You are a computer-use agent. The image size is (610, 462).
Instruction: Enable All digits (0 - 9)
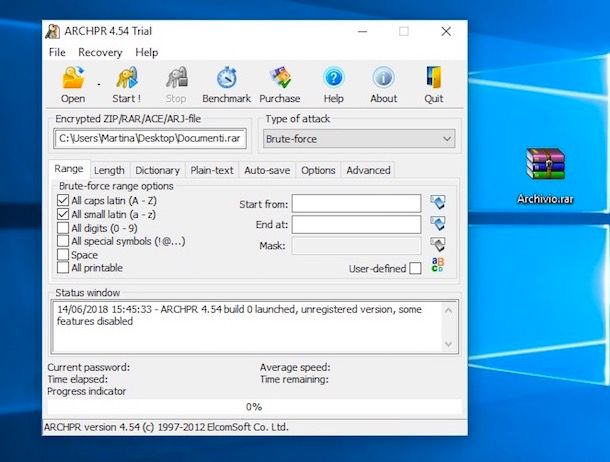(x=63, y=228)
